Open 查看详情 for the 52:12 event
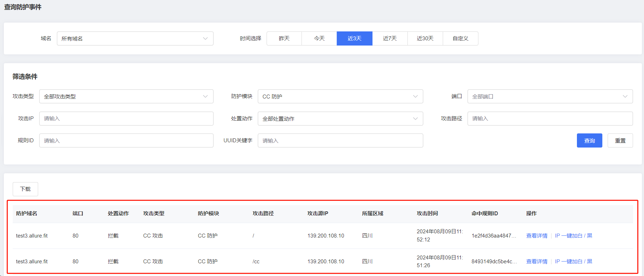Screen dimensions: 644x276 click(537, 236)
